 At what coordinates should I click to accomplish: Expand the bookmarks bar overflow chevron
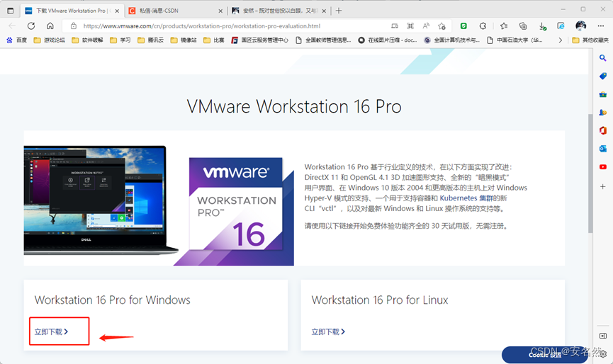pyautogui.click(x=561, y=40)
